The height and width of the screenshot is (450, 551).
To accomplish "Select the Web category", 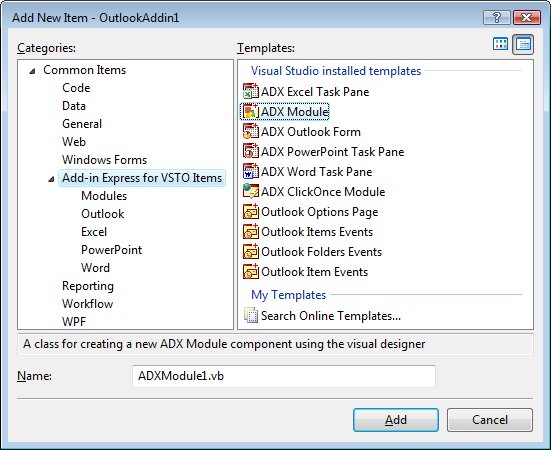I will (74, 142).
